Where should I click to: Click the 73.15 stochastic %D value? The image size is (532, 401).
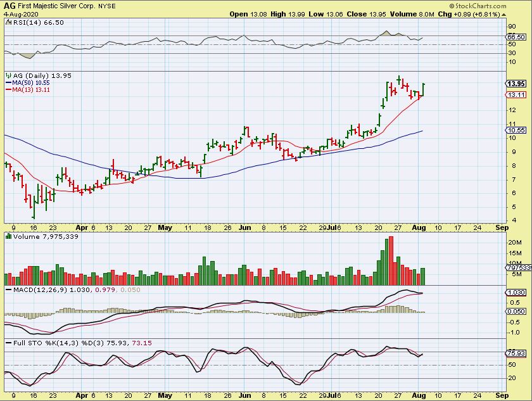[x=141, y=343]
